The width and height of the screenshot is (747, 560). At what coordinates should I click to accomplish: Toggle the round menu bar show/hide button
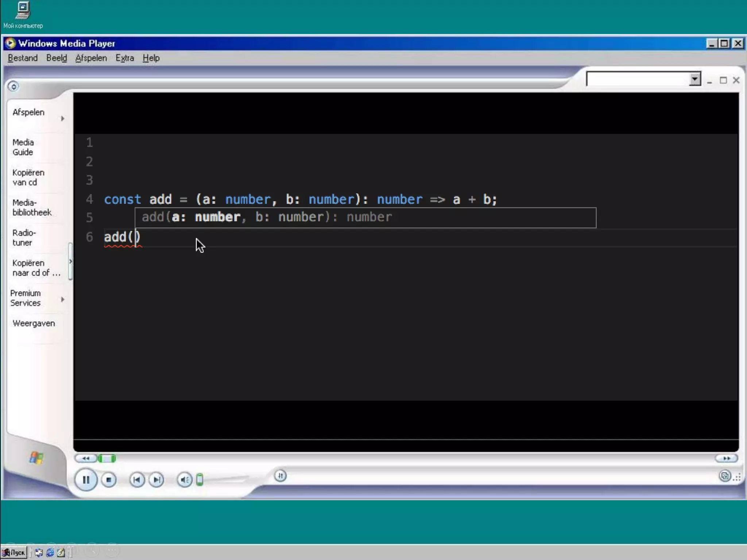[13, 86]
